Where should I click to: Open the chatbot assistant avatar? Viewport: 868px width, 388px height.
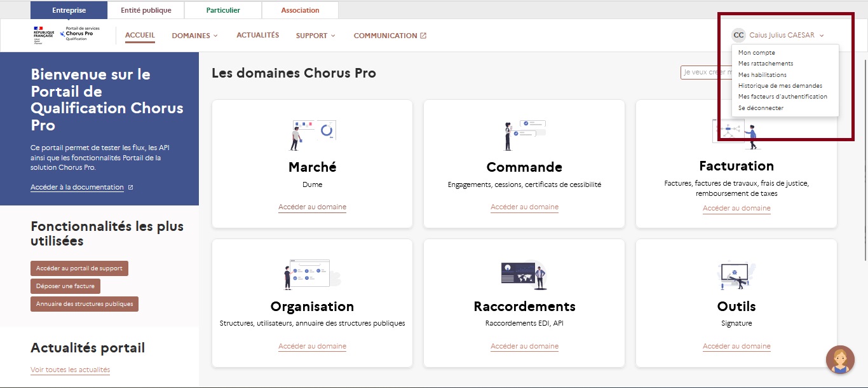click(x=840, y=358)
